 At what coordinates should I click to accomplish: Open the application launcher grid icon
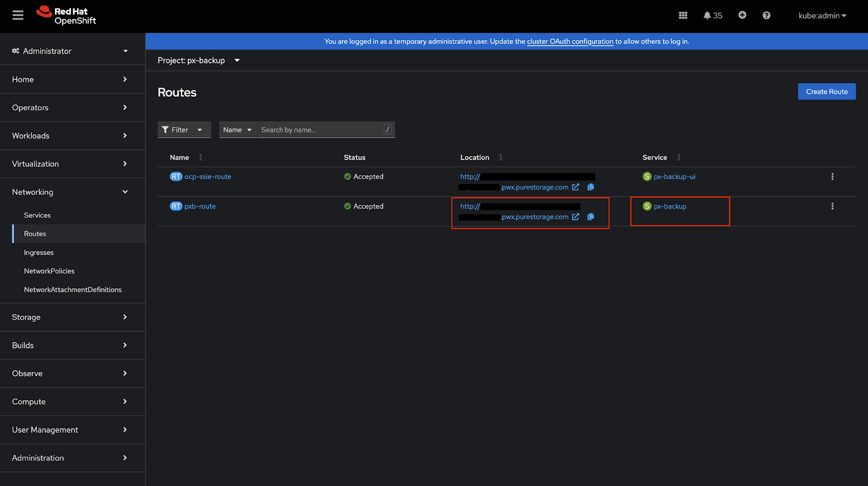[x=683, y=15]
